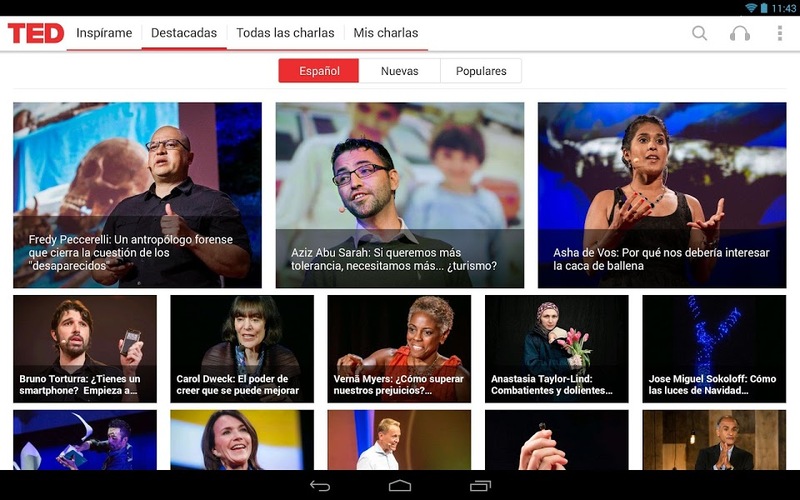
Task: Open the search magnifier icon
Action: tap(699, 33)
